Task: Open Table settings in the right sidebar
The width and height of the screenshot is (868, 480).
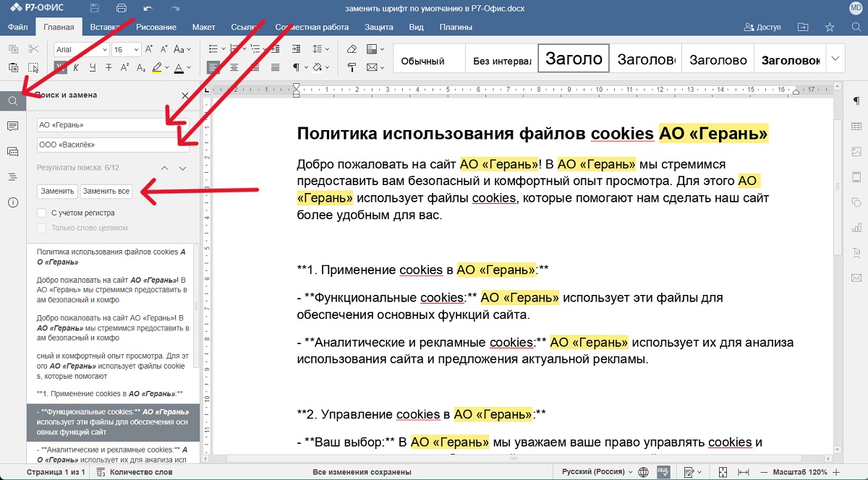Action: point(855,126)
